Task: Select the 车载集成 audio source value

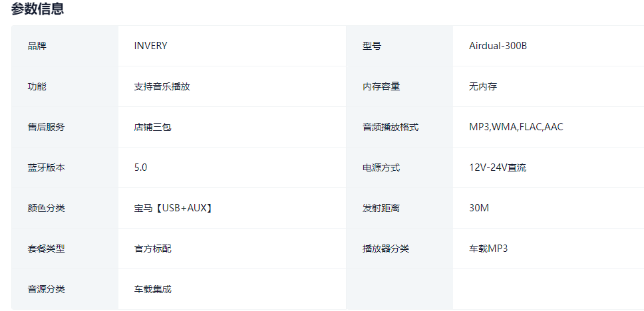Action: click(x=153, y=289)
